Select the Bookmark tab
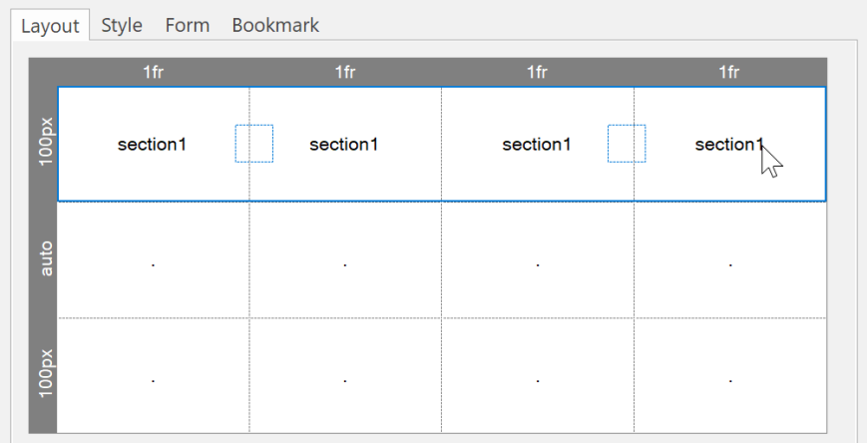Image resolution: width=868 pixels, height=444 pixels. pos(275,26)
